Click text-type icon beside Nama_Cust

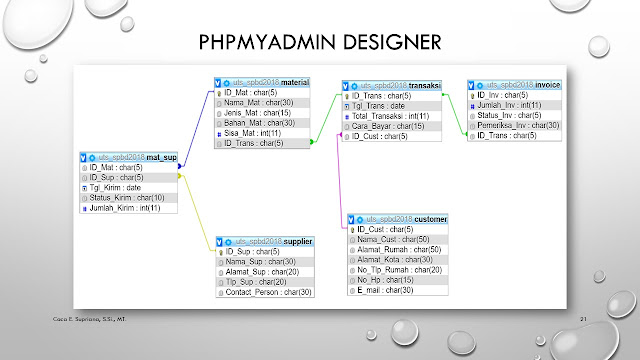353,240
